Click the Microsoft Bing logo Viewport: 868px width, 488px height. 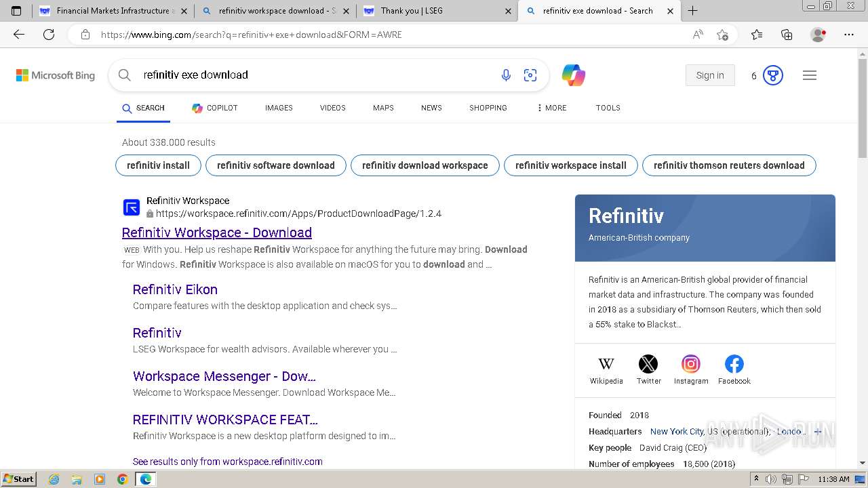56,75
